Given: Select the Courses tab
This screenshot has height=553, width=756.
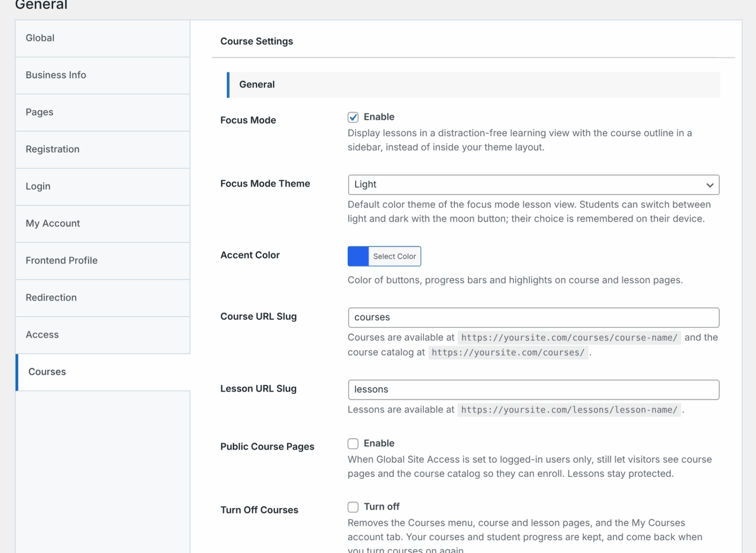Looking at the screenshot, I should 103,372.
